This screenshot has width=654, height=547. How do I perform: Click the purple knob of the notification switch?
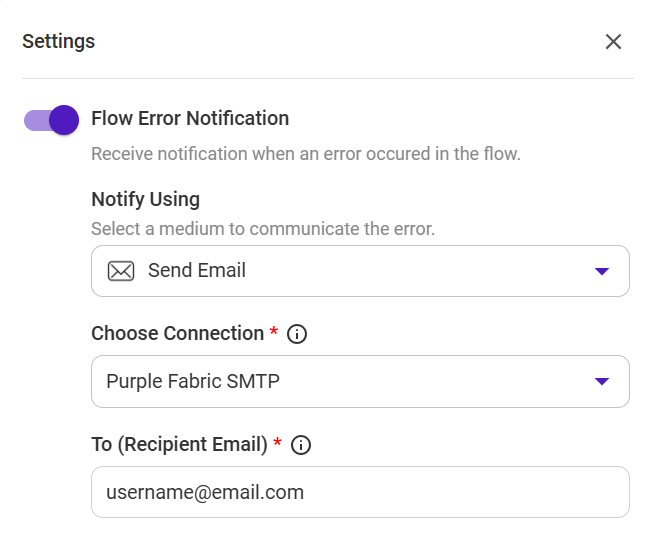[63, 120]
